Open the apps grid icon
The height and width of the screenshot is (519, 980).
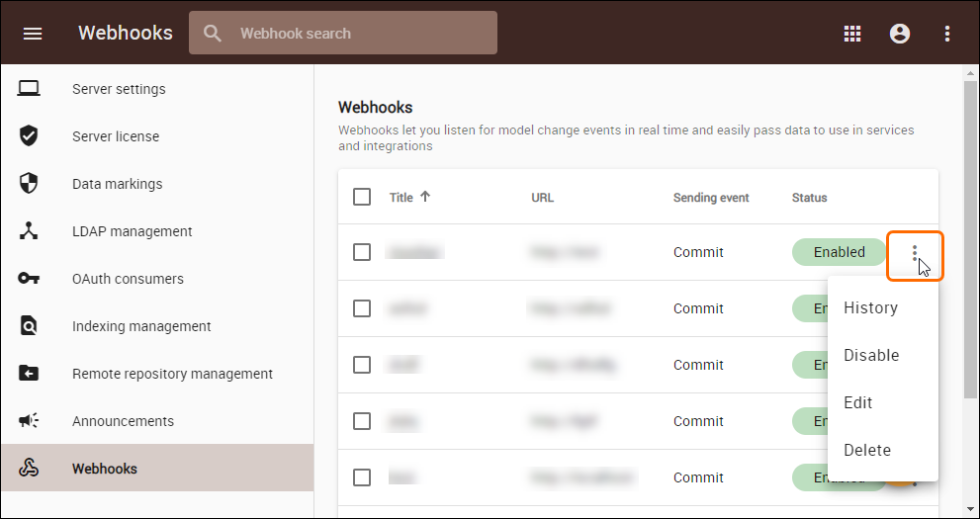(x=852, y=34)
